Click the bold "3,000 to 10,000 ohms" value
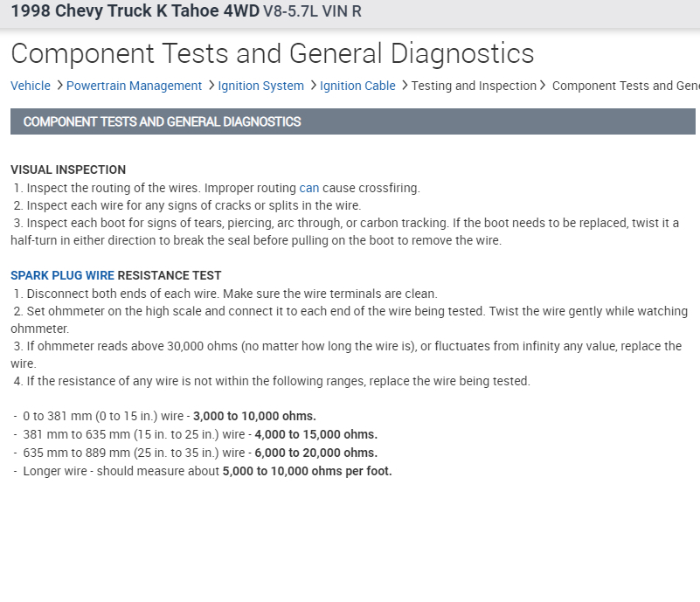700x602 pixels. [254, 416]
